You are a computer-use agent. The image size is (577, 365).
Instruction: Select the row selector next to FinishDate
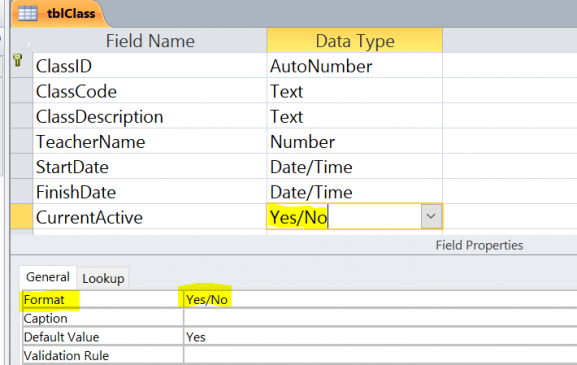coord(22,192)
